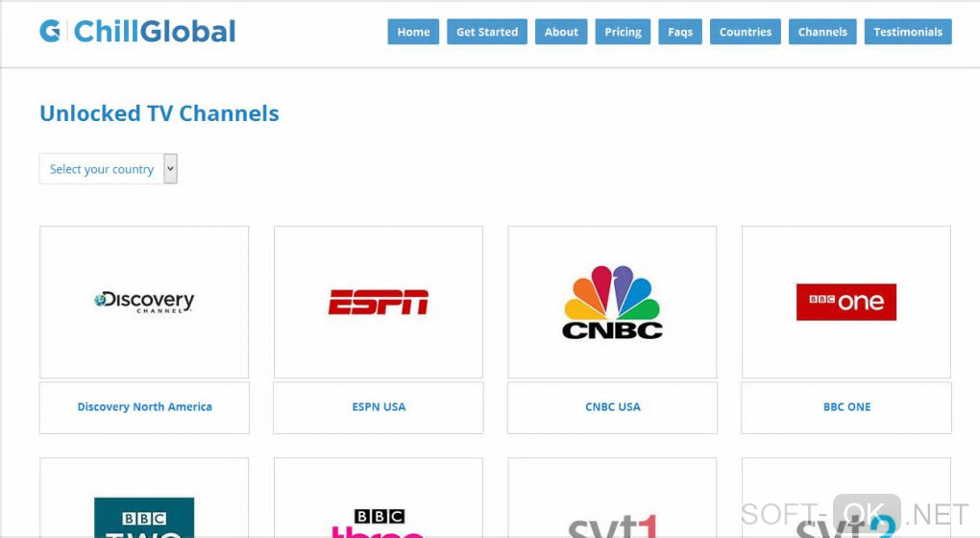
Task: Open the Discovery North America link
Action: coord(144,407)
